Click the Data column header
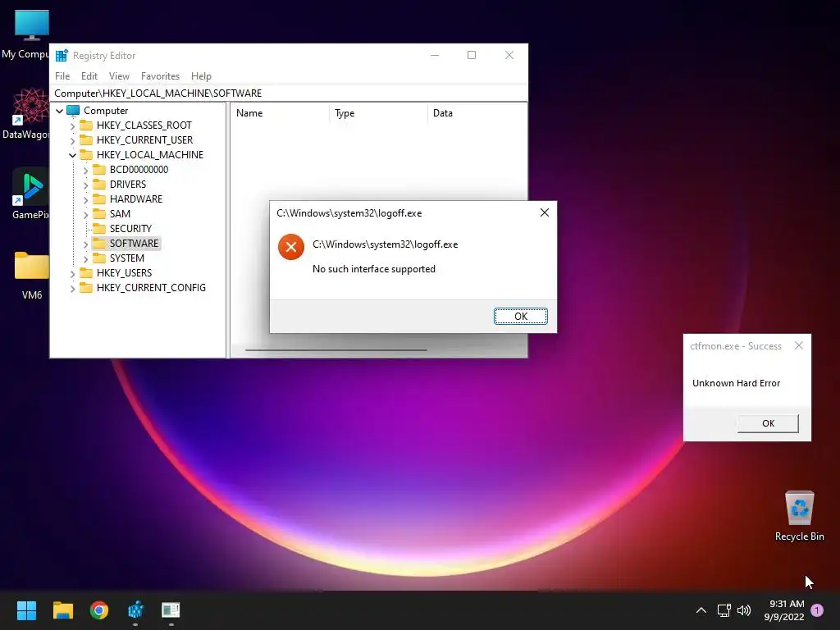The width and height of the screenshot is (840, 630). (477, 113)
